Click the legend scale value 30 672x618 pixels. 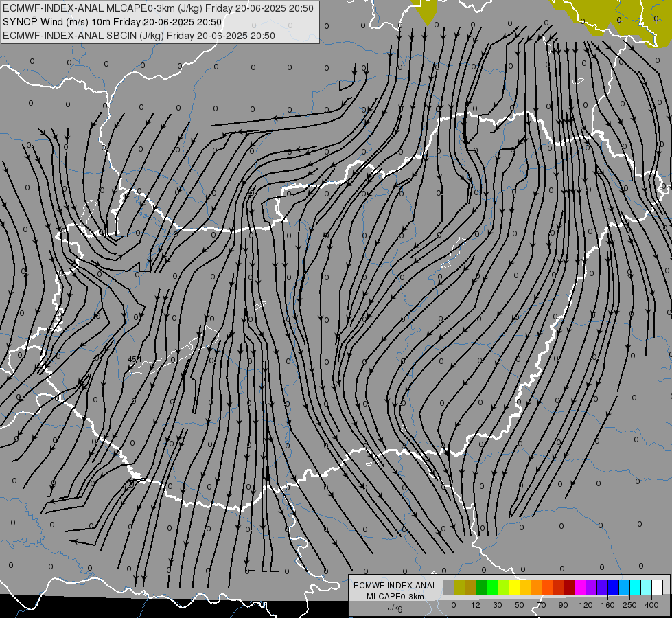tap(498, 605)
